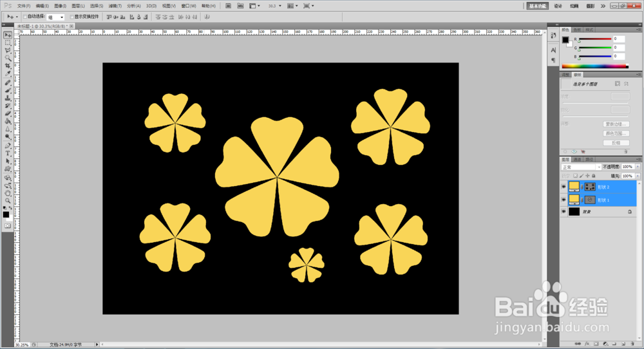Open the Character panel icon

553,50
